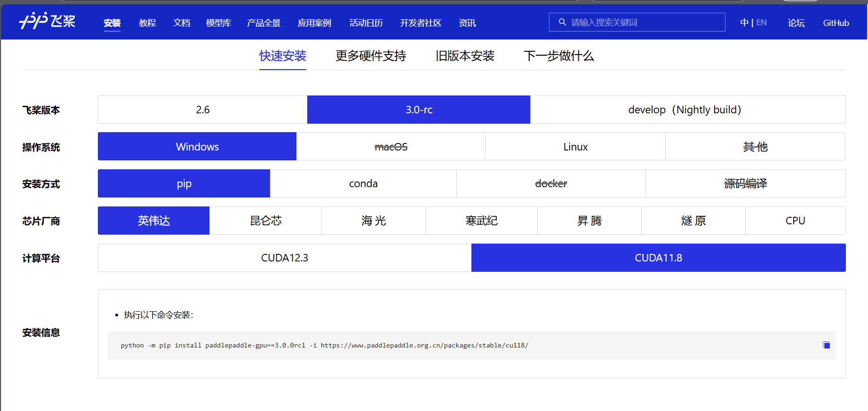Open the 文档 nav item
The image size is (868, 411).
point(182,23)
